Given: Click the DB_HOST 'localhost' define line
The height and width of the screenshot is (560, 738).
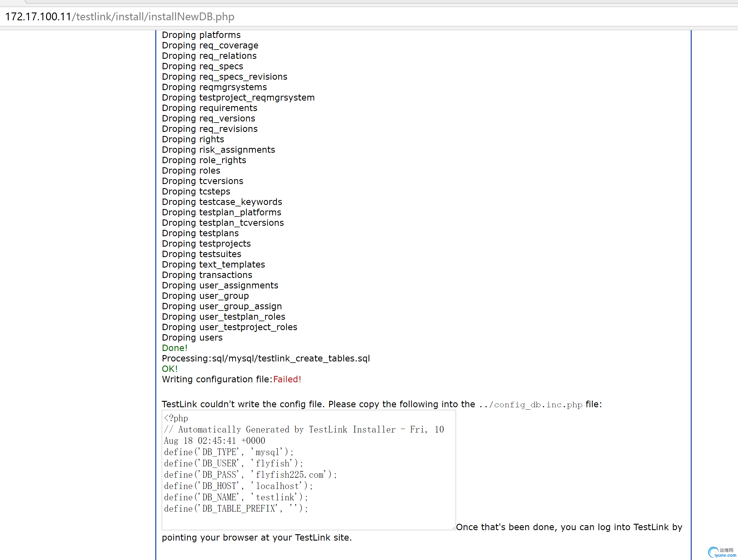Looking at the screenshot, I should tap(239, 486).
